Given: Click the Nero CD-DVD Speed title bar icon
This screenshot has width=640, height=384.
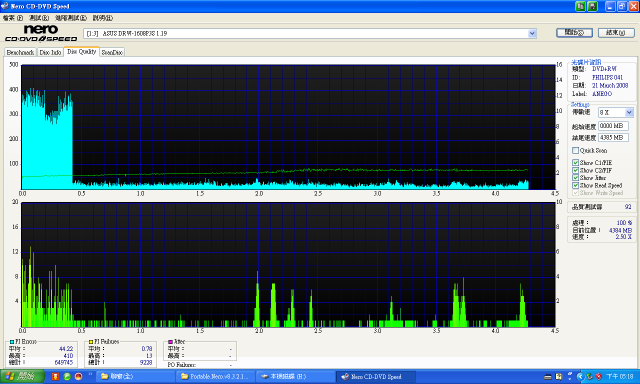Looking at the screenshot, I should pos(4,6).
